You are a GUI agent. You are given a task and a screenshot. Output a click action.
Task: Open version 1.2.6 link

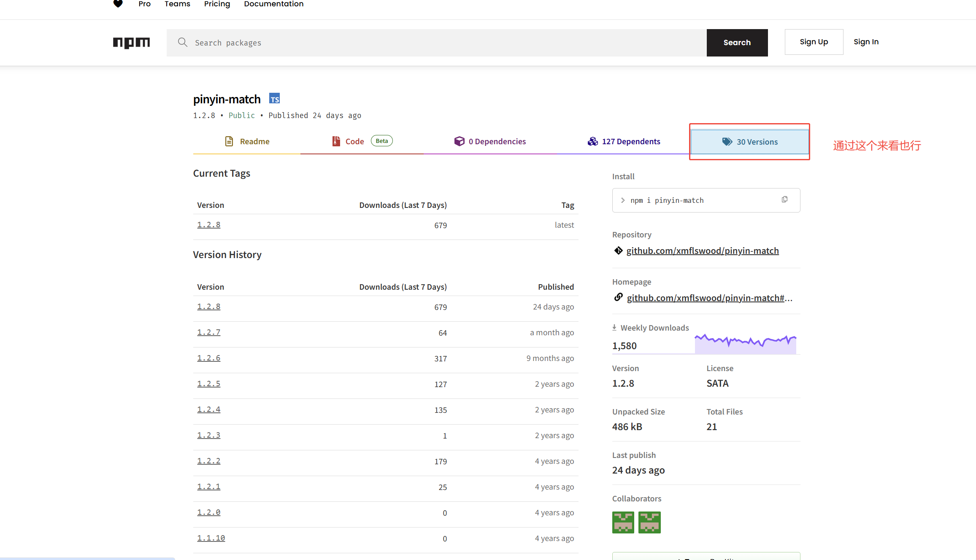(x=208, y=358)
